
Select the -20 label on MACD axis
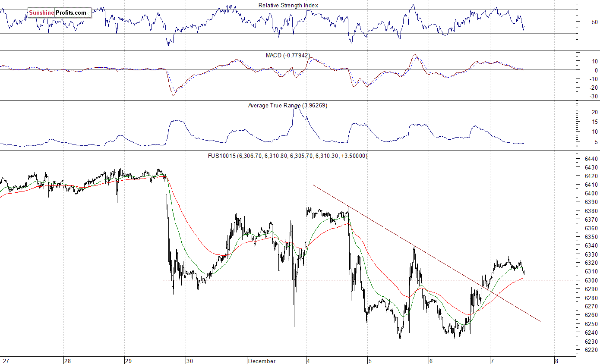pos(593,88)
